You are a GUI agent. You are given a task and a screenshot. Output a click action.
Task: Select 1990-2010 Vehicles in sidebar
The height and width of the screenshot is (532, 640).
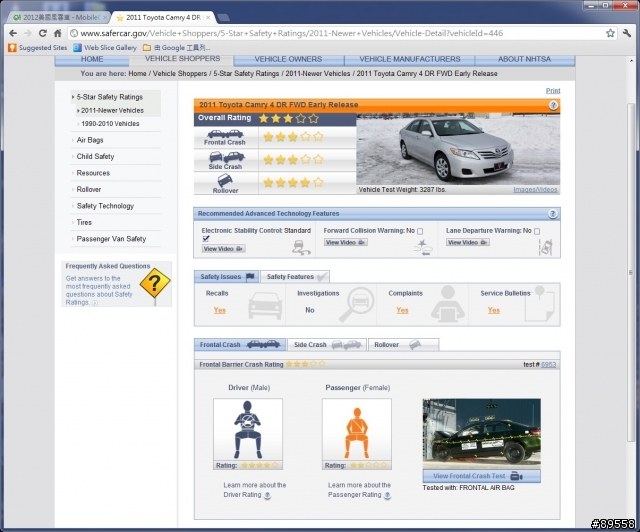tap(110, 123)
